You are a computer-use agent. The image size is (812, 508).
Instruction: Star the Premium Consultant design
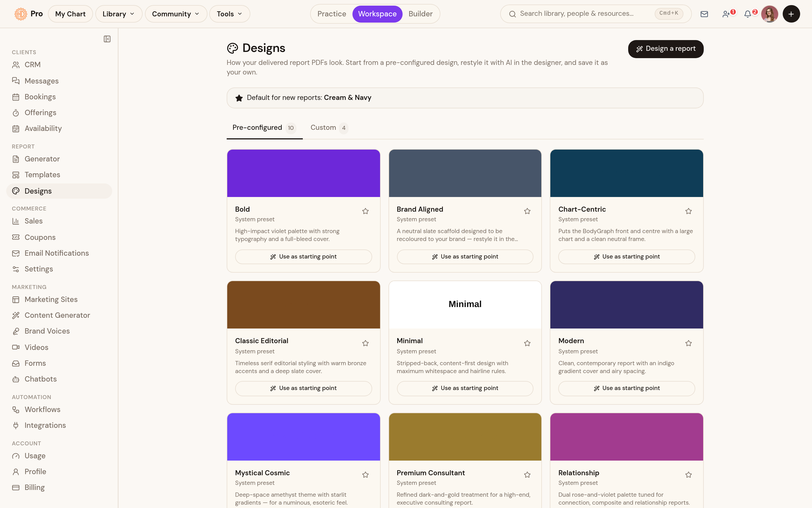click(527, 475)
